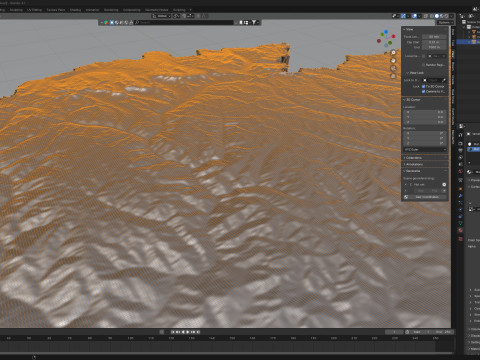Image resolution: width=480 pixels, height=360 pixels.
Task: Open the Global transform orientation dropdown
Action: tap(162, 16)
